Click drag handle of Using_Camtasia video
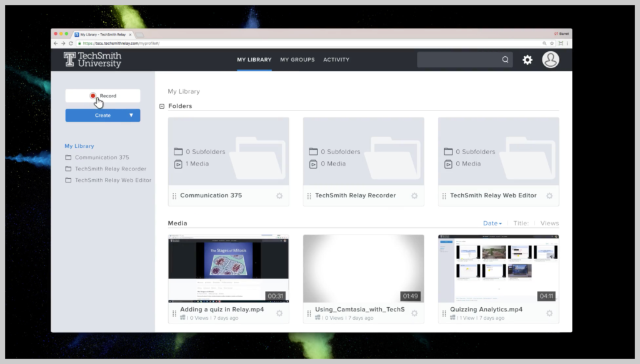This screenshot has width=640, height=364. click(309, 313)
